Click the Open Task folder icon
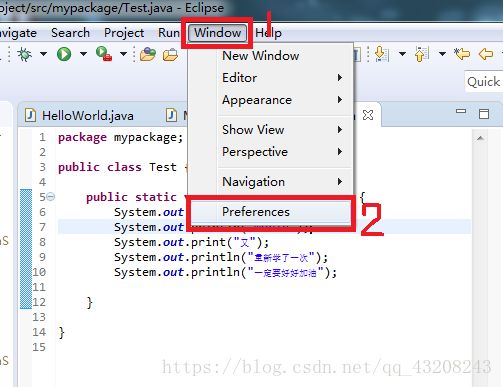 [170, 54]
